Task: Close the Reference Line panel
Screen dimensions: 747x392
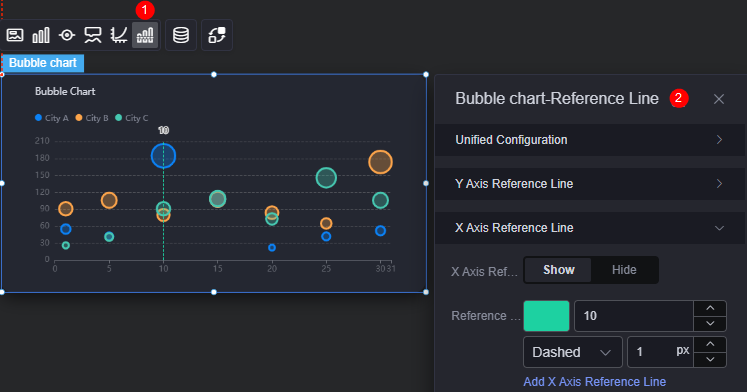Action: coord(719,99)
